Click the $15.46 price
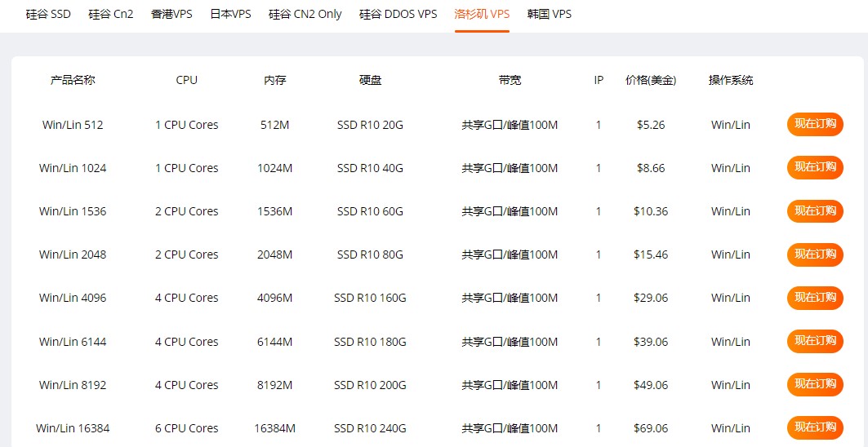This screenshot has height=447, width=868. click(x=651, y=254)
